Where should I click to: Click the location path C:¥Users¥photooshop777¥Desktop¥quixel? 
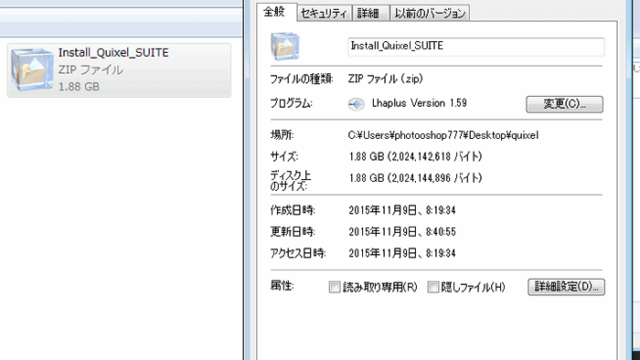coord(443,136)
